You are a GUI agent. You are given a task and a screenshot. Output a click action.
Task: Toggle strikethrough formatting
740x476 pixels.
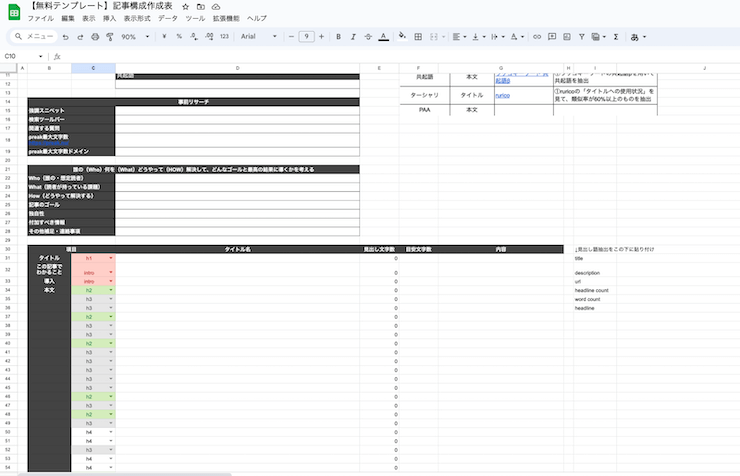pos(368,37)
